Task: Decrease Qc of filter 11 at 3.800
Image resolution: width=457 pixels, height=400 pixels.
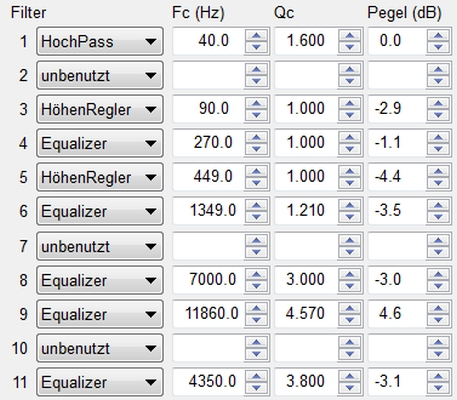Action: 349,387
